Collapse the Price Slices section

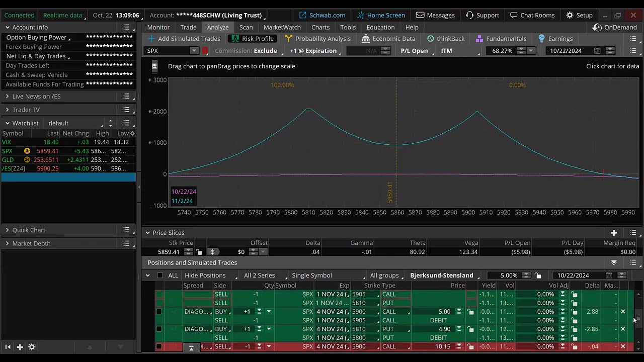coord(147,233)
